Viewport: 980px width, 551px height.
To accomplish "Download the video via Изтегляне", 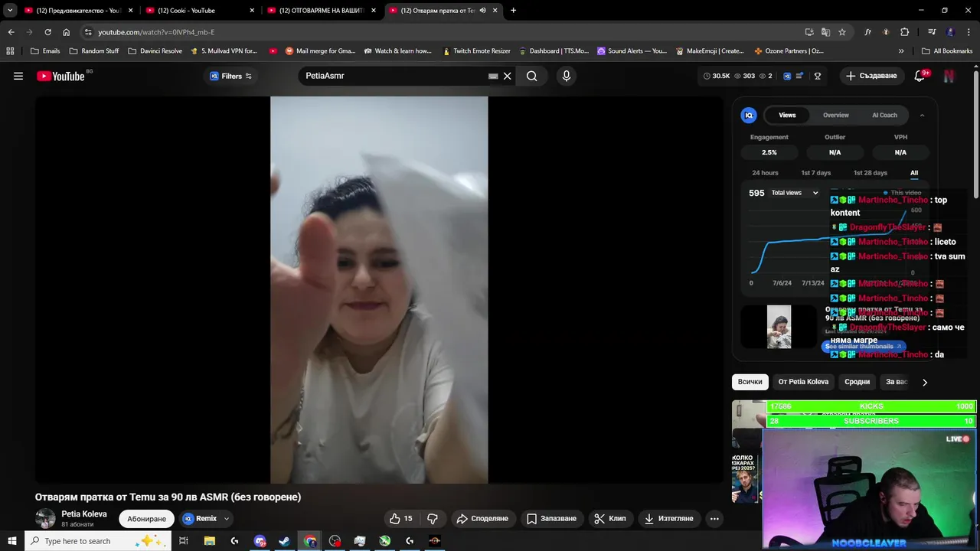I will (668, 518).
